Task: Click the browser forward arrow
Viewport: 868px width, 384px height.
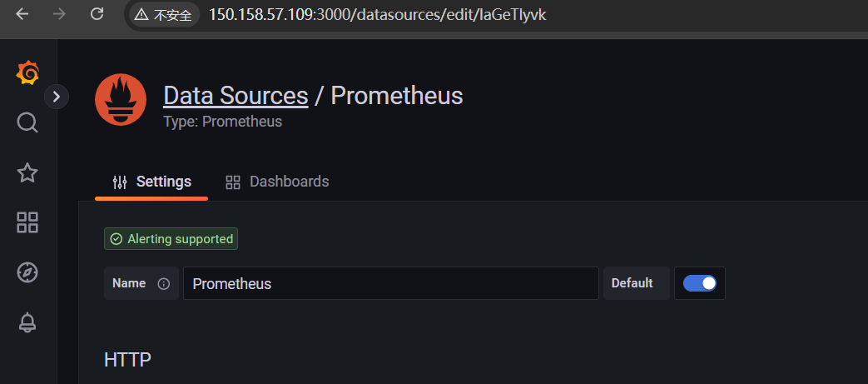Action: (59, 14)
